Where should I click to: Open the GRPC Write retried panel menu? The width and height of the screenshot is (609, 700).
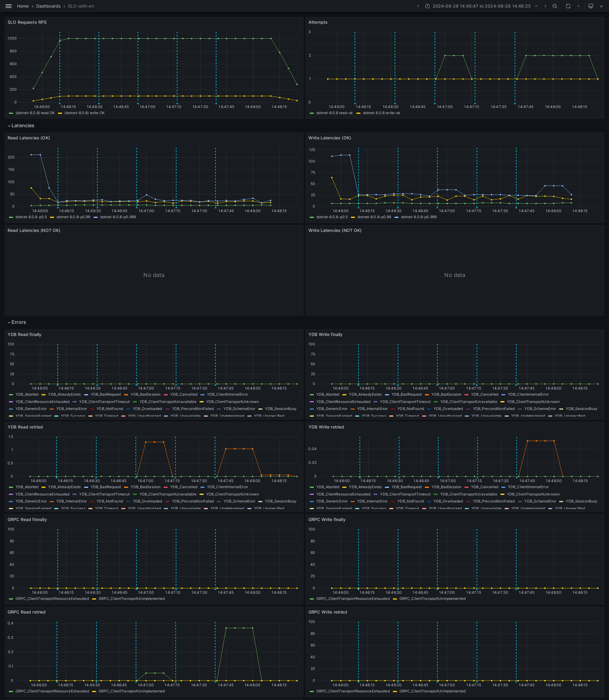[x=328, y=612]
